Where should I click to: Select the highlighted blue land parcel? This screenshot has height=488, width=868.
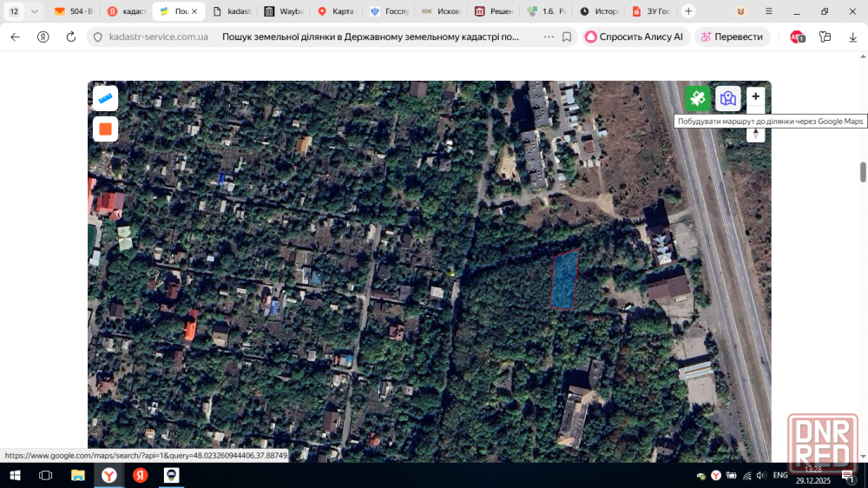pyautogui.click(x=564, y=280)
